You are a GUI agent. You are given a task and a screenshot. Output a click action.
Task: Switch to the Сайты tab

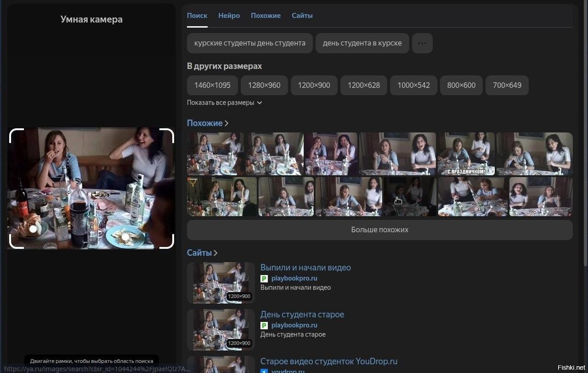click(302, 16)
